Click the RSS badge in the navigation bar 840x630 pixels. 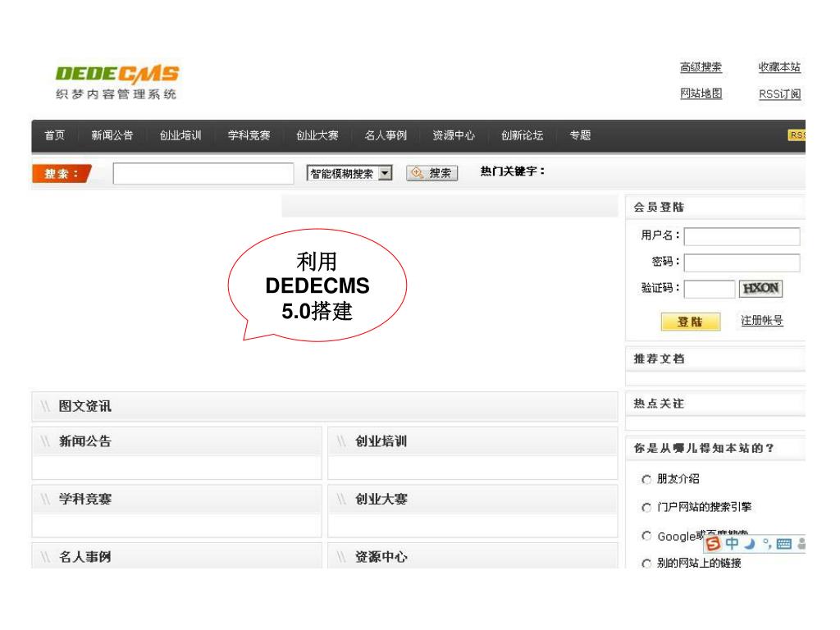797,135
